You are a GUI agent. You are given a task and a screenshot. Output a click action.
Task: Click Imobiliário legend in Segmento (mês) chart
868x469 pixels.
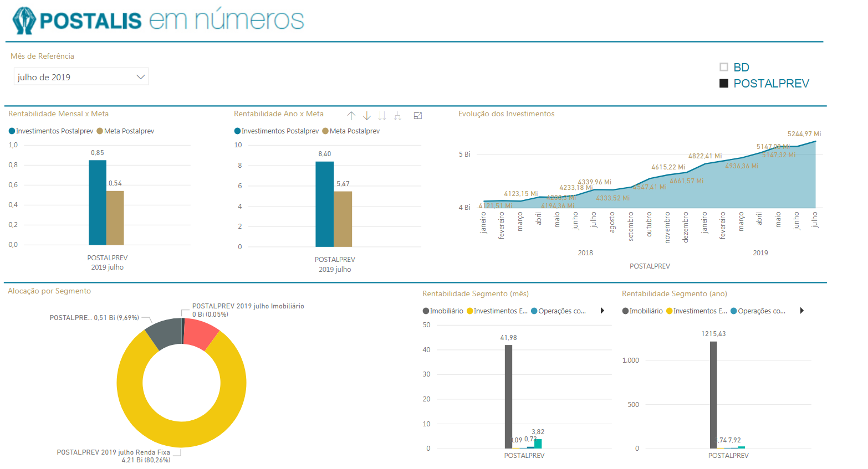pos(443,311)
